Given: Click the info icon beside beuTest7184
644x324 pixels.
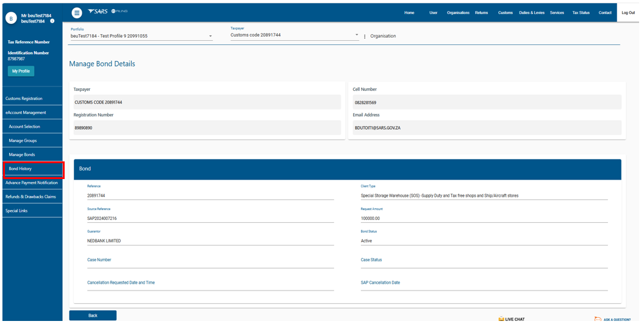Looking at the screenshot, I should click(52, 21).
